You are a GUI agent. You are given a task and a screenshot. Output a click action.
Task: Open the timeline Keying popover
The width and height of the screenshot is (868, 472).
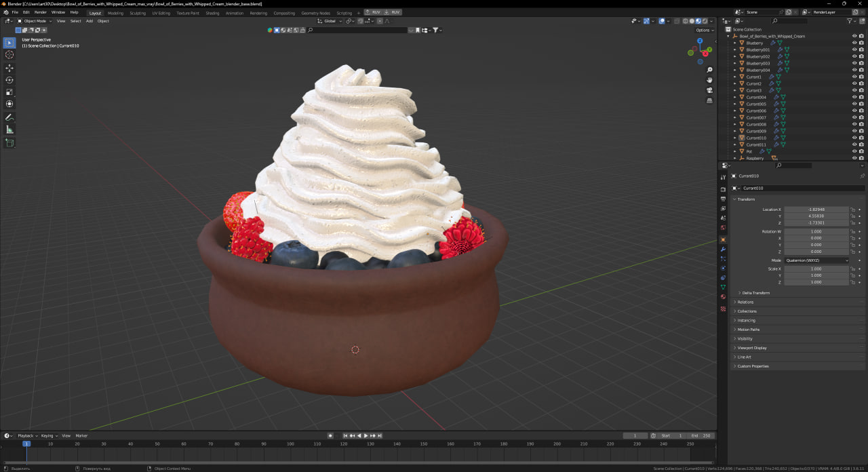click(x=48, y=435)
